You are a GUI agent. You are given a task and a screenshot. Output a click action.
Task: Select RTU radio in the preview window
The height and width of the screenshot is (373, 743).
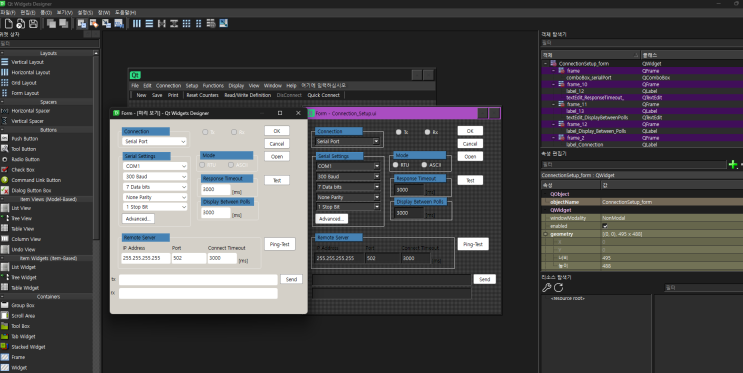pos(202,165)
